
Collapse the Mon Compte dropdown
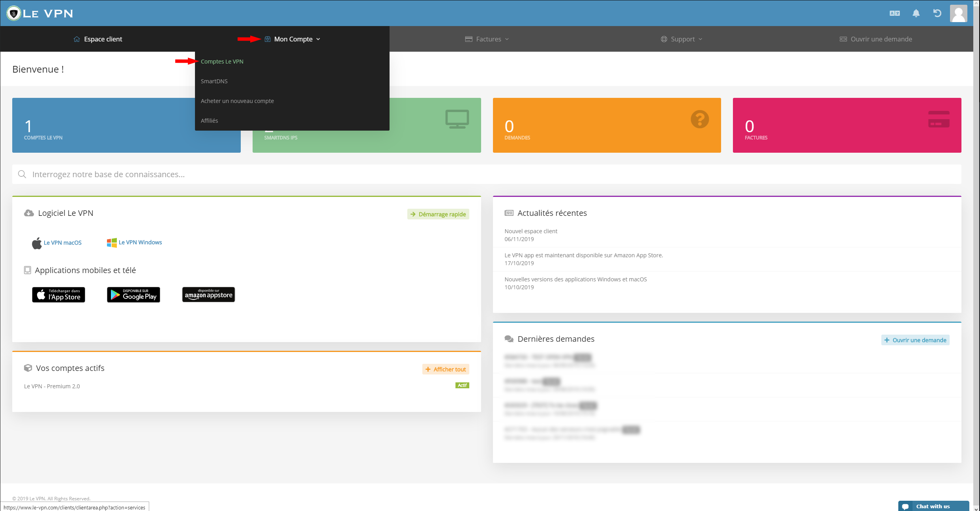292,39
